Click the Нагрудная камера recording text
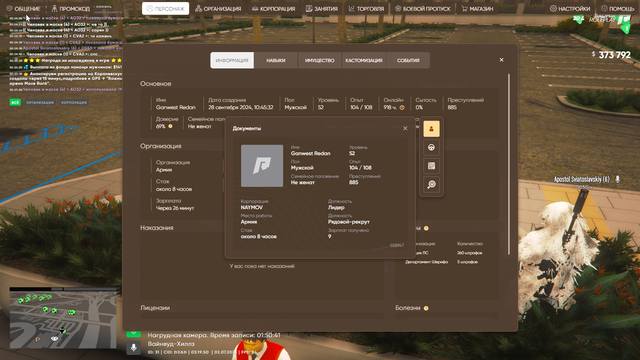Viewport: 640px width, 360px height. pyautogui.click(x=214, y=335)
